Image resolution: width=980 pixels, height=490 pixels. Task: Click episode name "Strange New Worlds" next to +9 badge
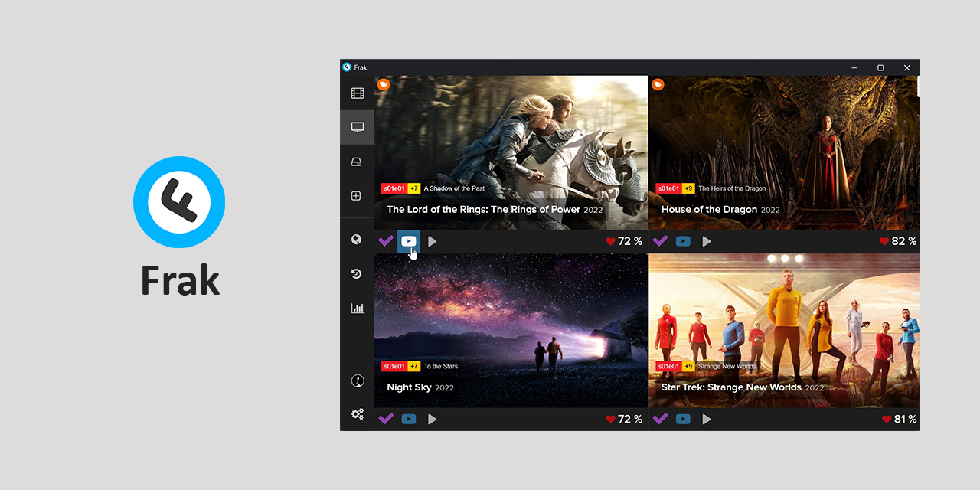click(727, 366)
